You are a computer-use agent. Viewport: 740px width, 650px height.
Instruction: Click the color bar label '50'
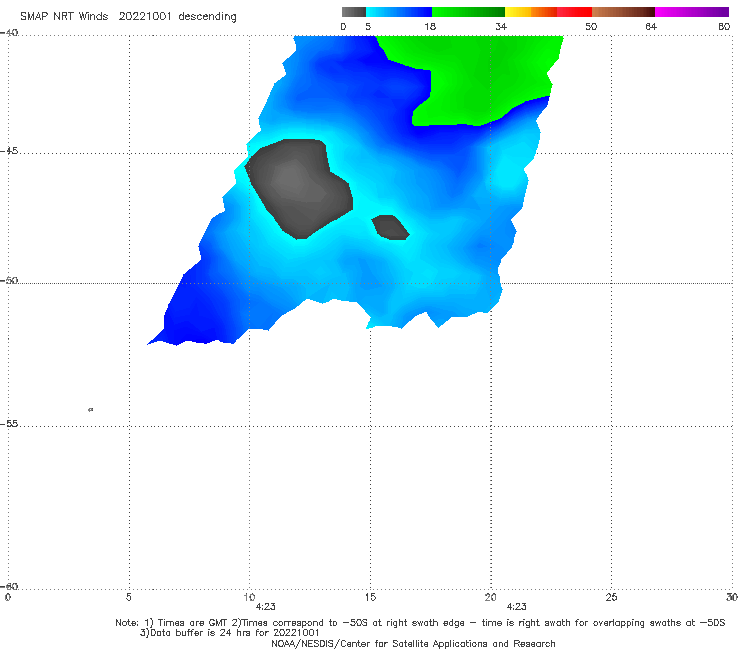[591, 26]
